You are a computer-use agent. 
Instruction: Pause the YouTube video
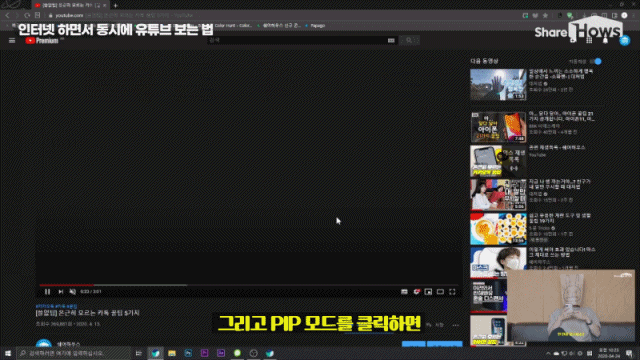pos(47,291)
